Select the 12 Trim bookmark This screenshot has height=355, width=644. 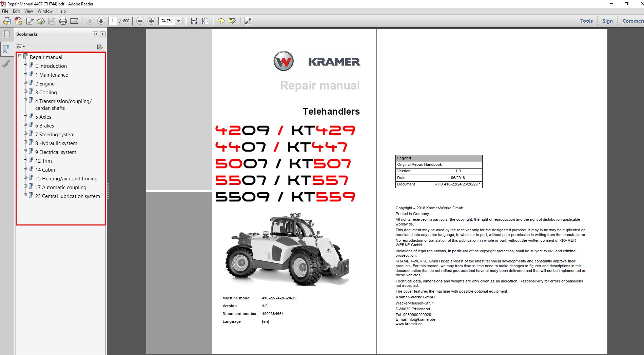point(43,161)
